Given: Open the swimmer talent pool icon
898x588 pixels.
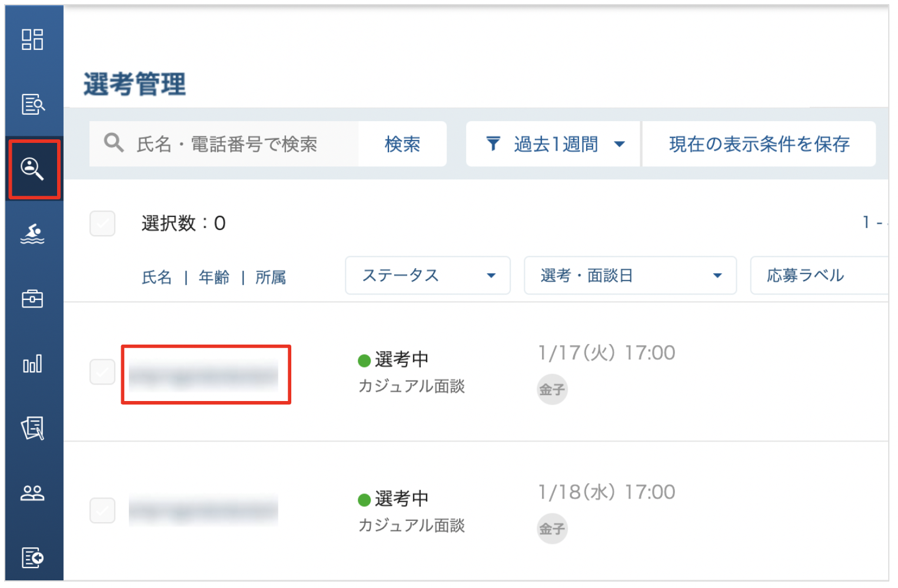Looking at the screenshot, I should click(x=32, y=234).
